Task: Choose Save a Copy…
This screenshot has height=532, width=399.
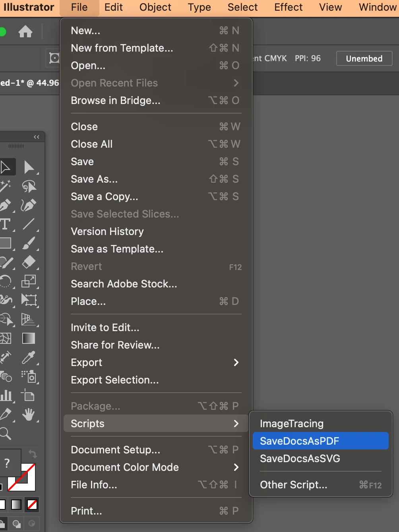Action: (x=156, y=197)
